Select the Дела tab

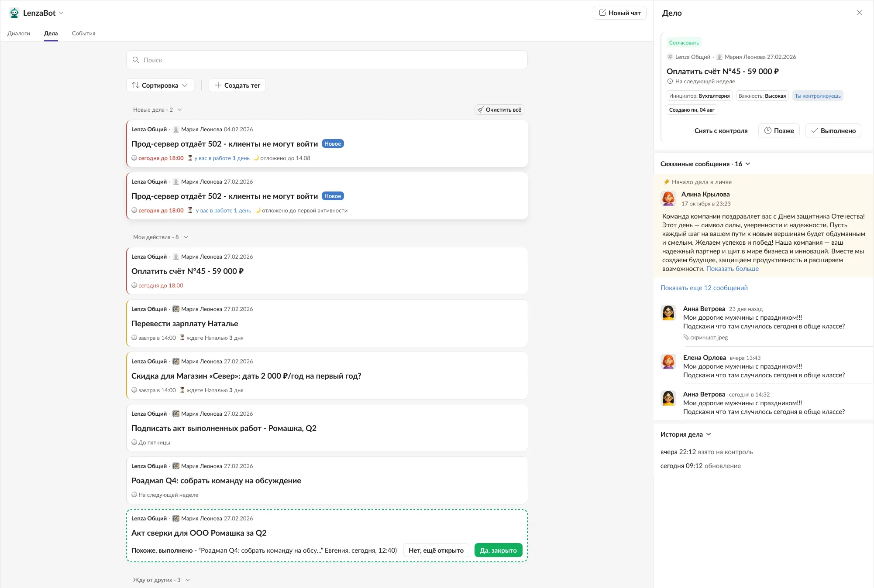pyautogui.click(x=51, y=33)
